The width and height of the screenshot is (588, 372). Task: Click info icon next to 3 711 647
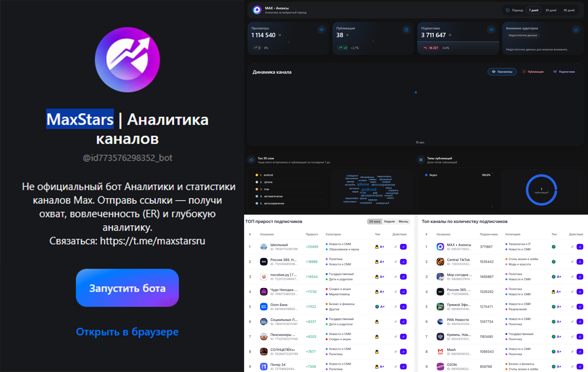[450, 35]
